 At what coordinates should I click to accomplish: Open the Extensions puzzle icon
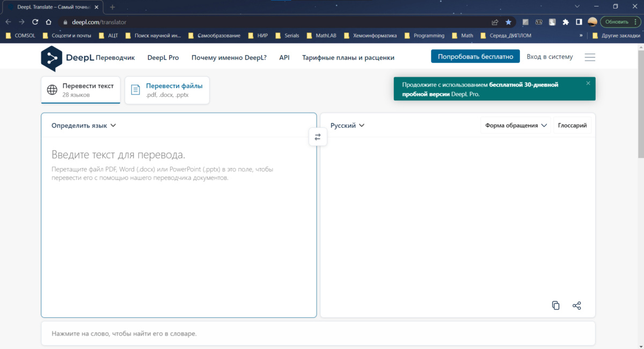click(566, 22)
